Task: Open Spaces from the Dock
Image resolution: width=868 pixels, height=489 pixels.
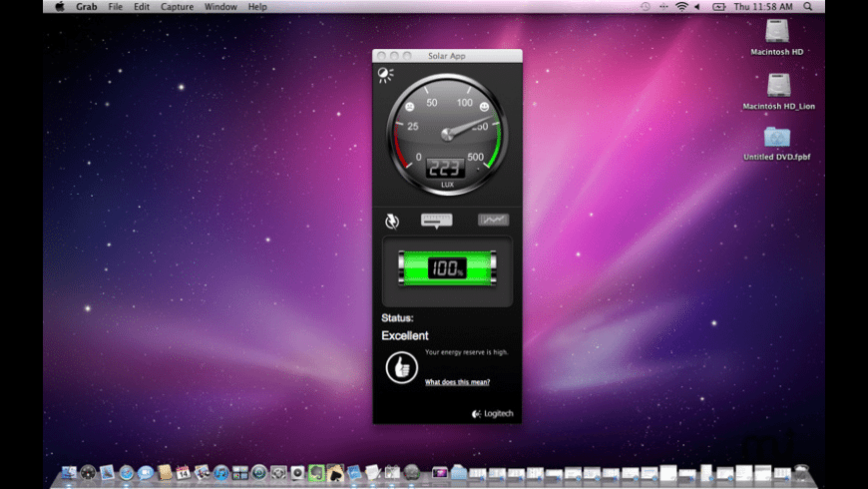Action: coord(239,472)
